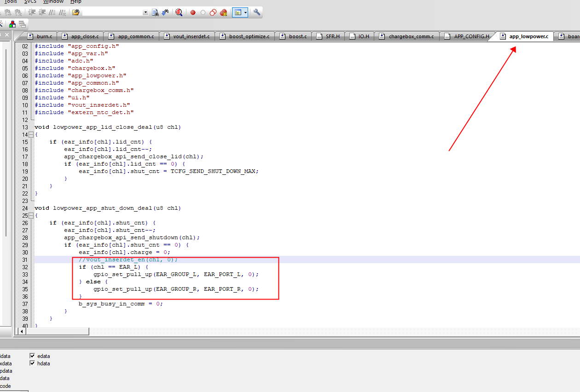Viewport: 580px width, 392px height.
Task: Switch to the IO.H tab
Action: tap(359, 36)
